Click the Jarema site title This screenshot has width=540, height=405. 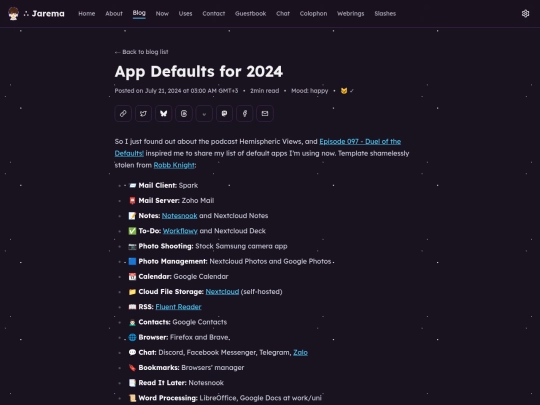[48, 13]
